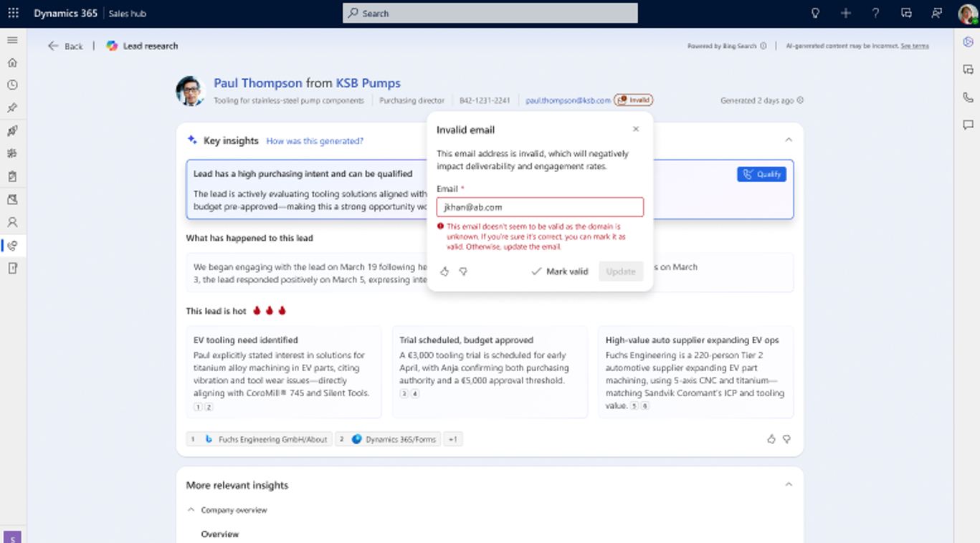Click citation 1 in EV tooling card
The height and width of the screenshot is (543, 980).
198,407
